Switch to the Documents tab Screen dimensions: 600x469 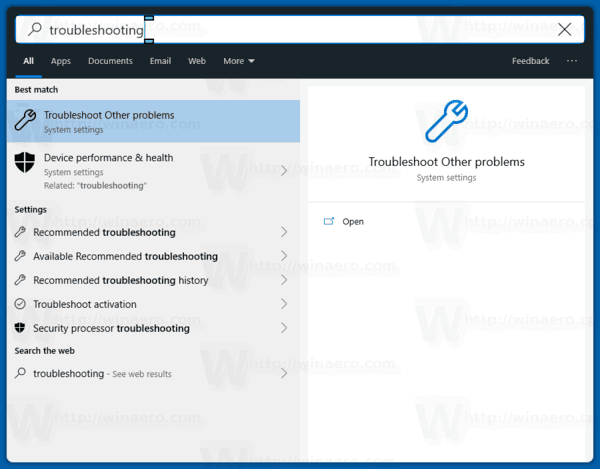point(110,61)
